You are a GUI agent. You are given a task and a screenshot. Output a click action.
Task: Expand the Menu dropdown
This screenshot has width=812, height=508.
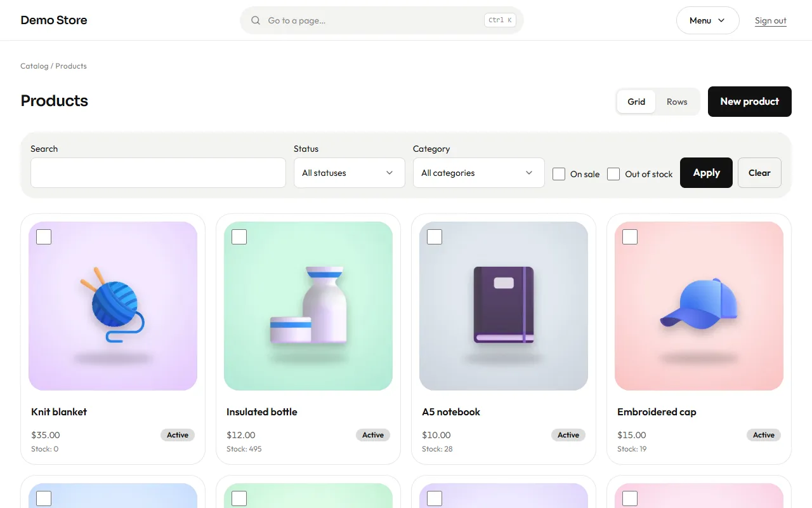point(708,20)
